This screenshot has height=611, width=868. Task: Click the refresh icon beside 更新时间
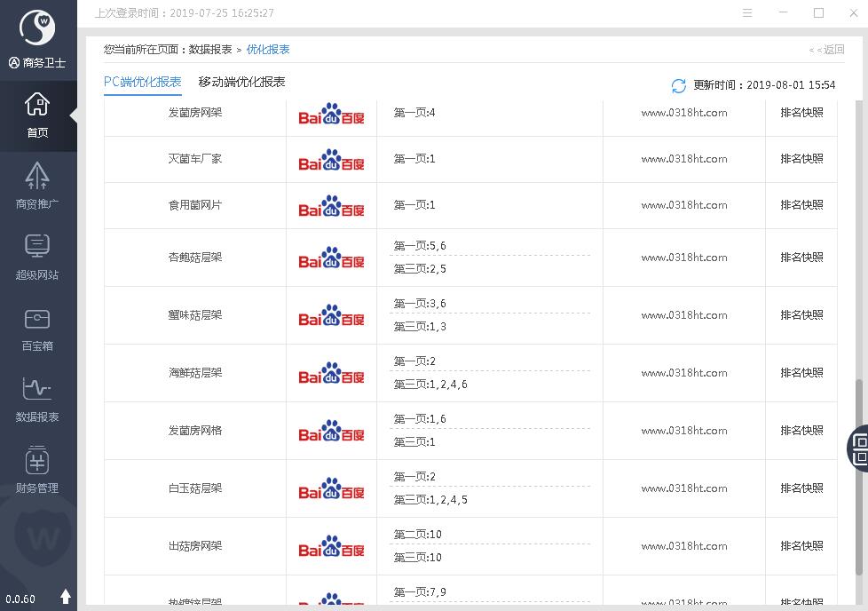[679, 85]
